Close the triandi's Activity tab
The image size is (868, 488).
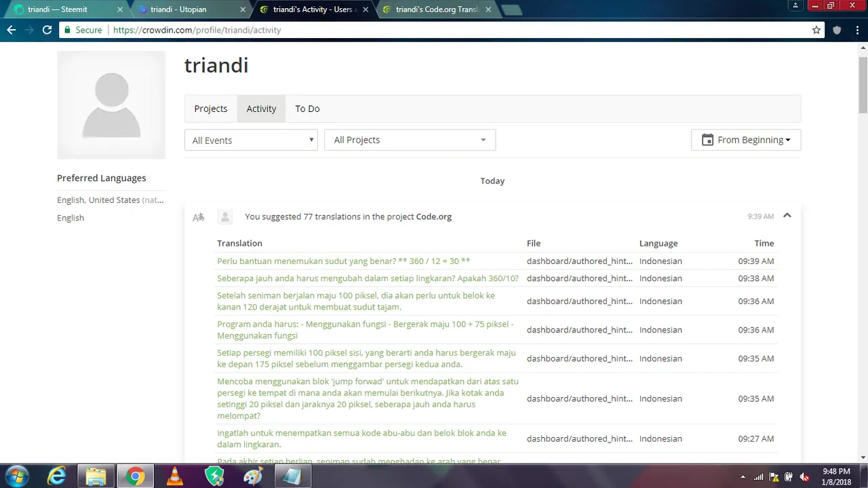365,10
